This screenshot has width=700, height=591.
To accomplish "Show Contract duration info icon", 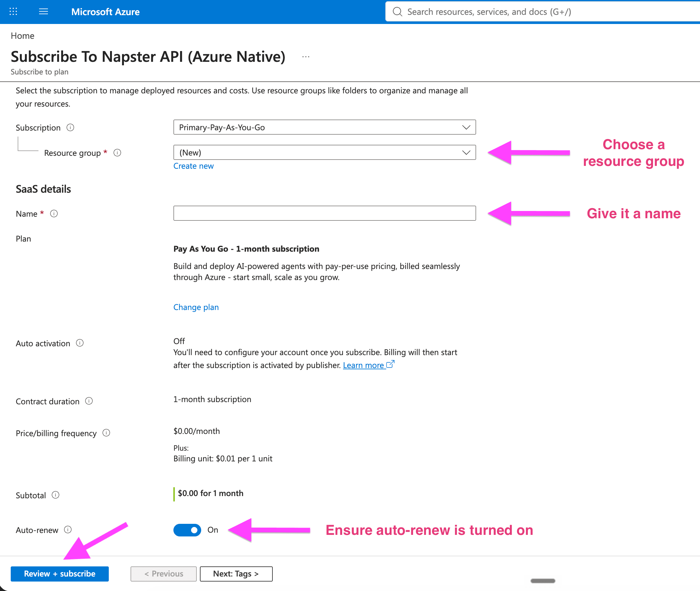I will pyautogui.click(x=89, y=401).
